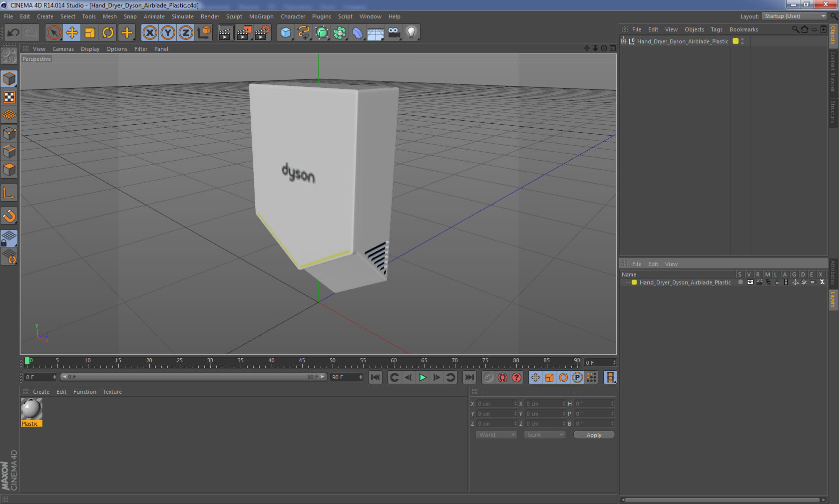The height and width of the screenshot is (504, 839).
Task: Go to end of animation
Action: point(469,377)
